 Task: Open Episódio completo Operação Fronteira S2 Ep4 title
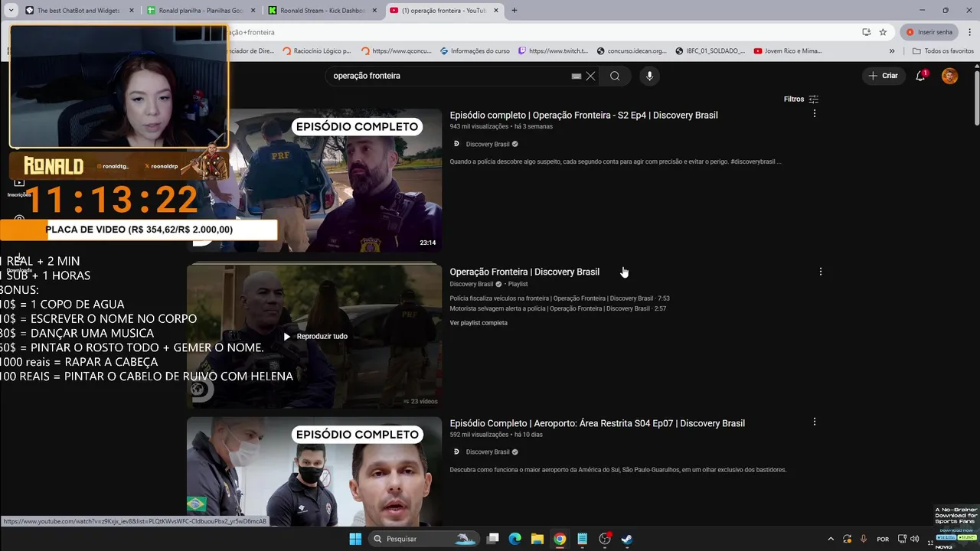click(x=583, y=116)
